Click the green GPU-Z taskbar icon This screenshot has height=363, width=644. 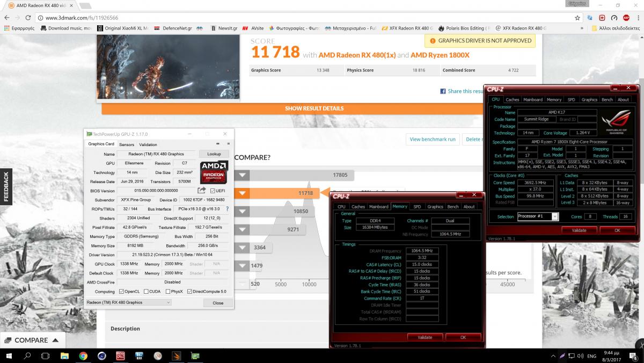click(x=195, y=355)
